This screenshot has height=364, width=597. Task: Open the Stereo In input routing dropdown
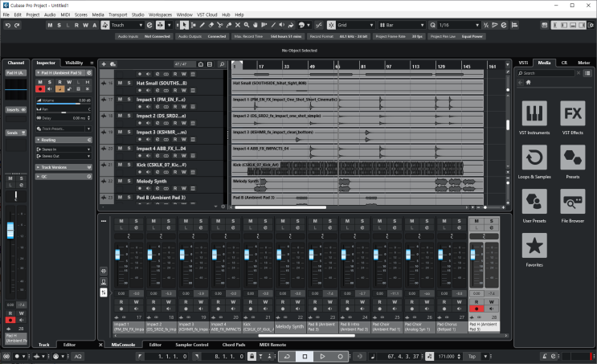[63, 149]
